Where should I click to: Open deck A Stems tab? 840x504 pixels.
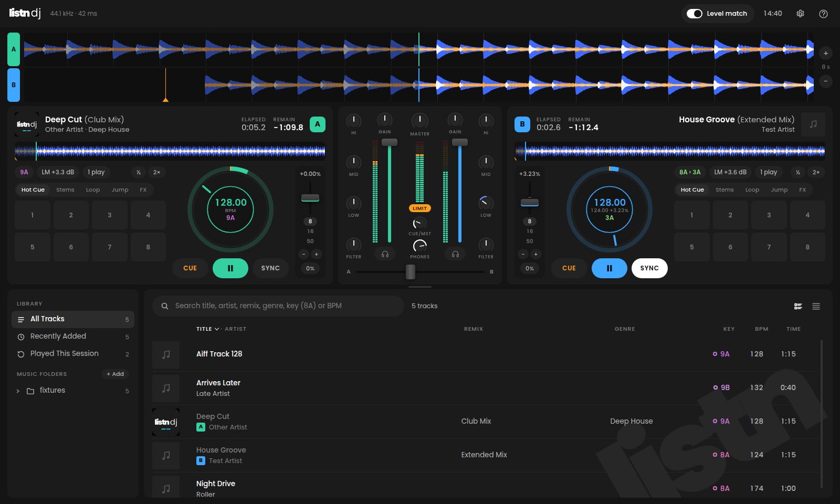pos(65,190)
